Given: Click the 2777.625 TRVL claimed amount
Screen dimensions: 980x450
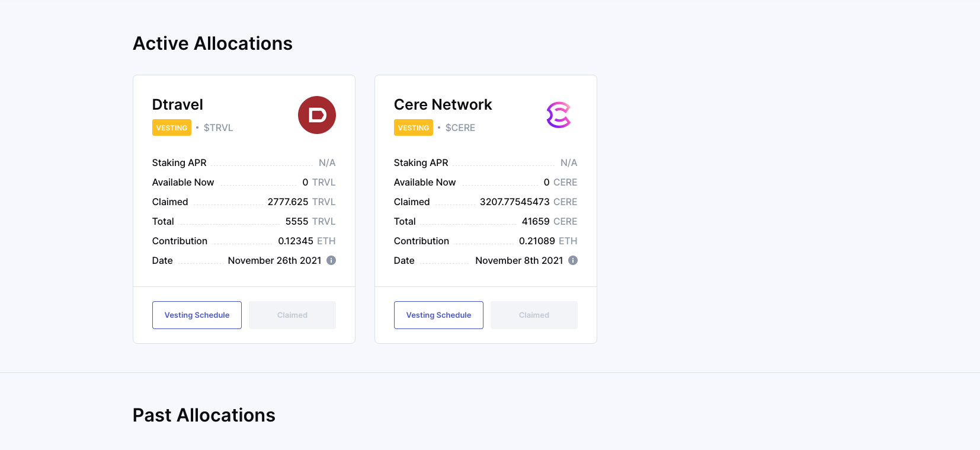Looking at the screenshot, I should click(301, 202).
